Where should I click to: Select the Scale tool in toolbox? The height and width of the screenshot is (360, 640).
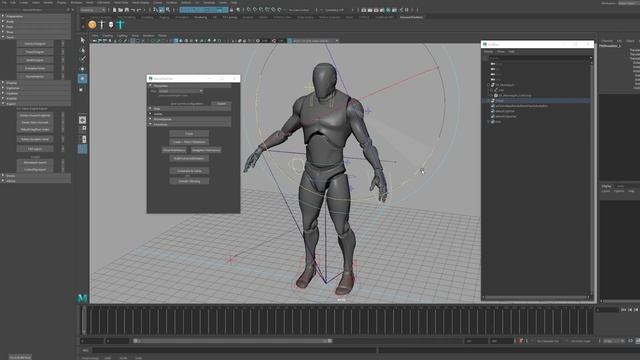pyautogui.click(x=82, y=89)
